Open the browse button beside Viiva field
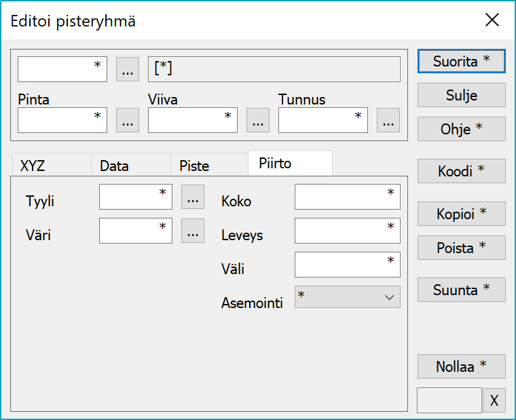Screen dimensions: 516x420 [x=257, y=121]
